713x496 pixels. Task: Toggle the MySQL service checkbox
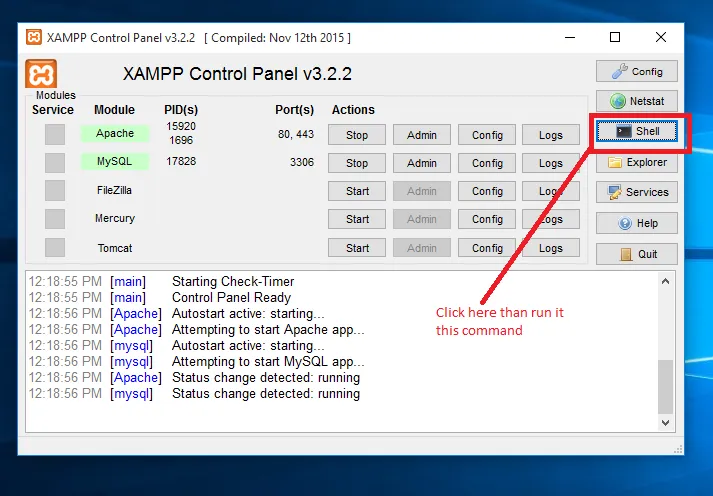coord(55,163)
